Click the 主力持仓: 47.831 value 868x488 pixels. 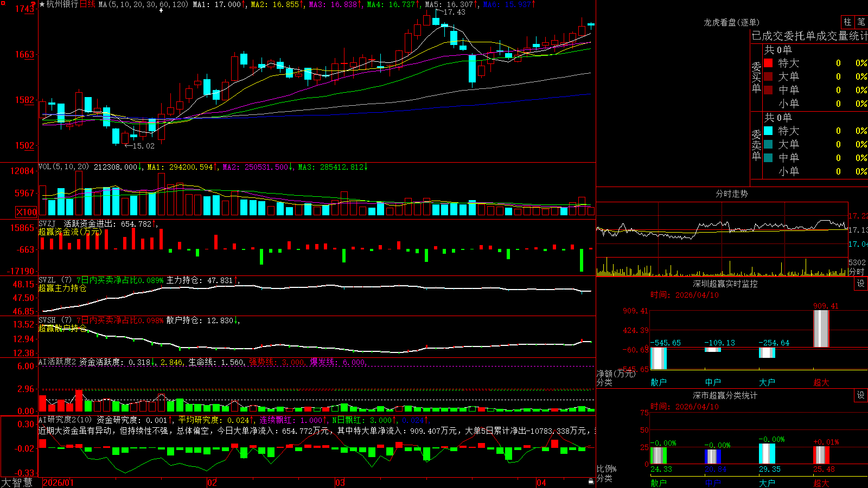pyautogui.click(x=200, y=280)
